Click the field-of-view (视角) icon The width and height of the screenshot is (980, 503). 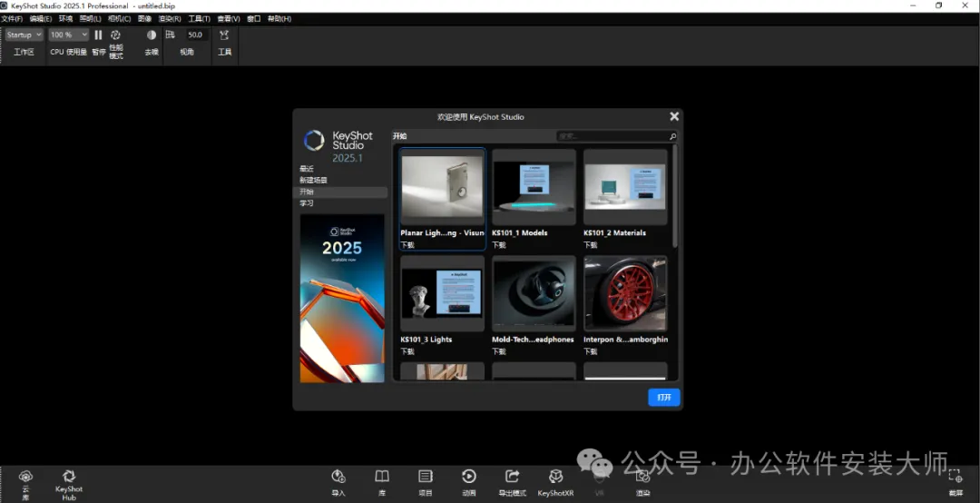click(x=170, y=35)
